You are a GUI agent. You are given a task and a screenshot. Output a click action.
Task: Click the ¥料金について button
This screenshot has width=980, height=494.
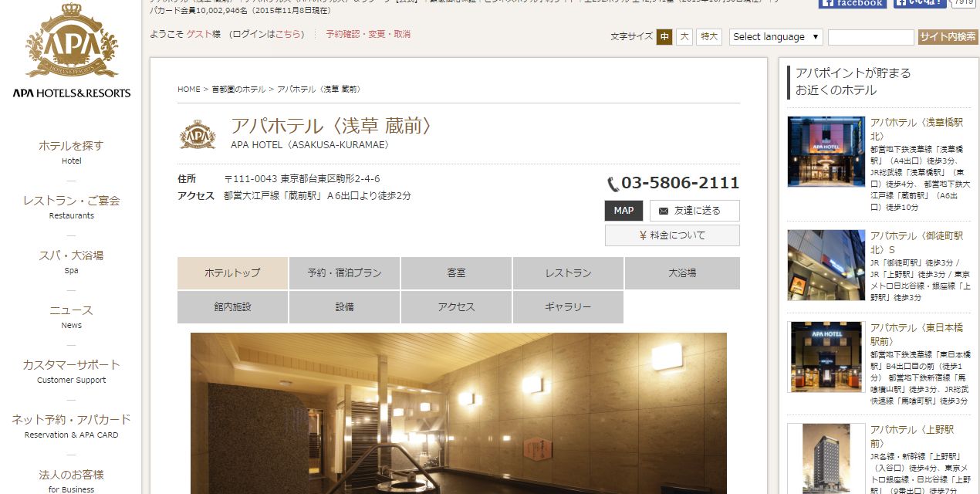point(672,235)
